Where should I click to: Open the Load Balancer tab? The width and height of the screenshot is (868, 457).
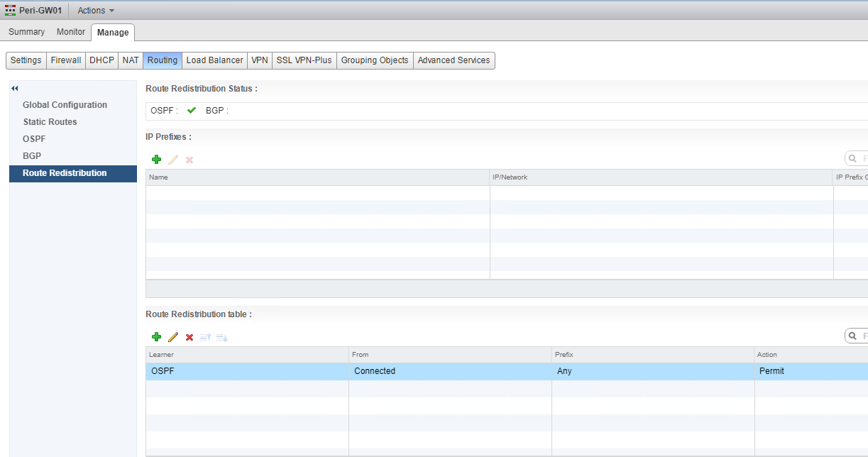(x=214, y=60)
